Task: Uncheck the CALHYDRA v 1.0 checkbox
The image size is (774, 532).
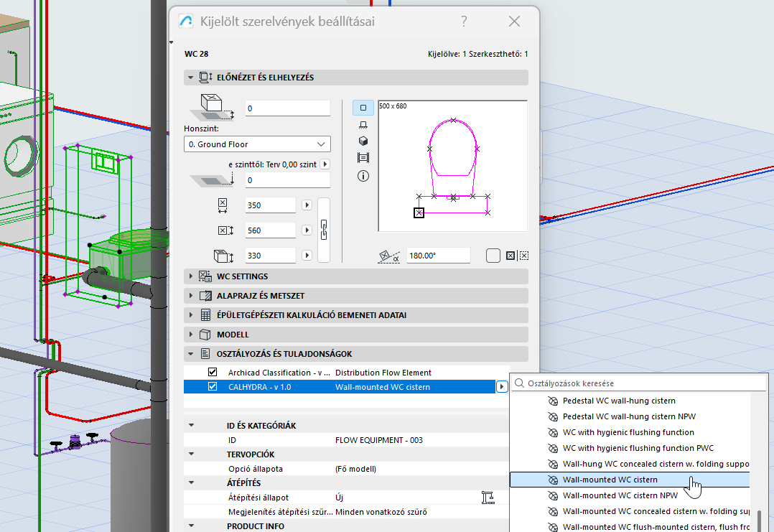Action: pos(212,387)
